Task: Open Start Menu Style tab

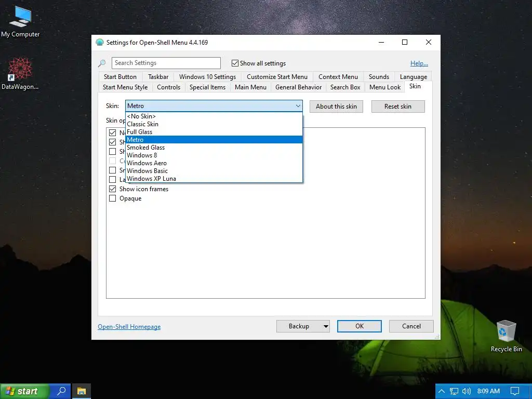Action: [125, 87]
